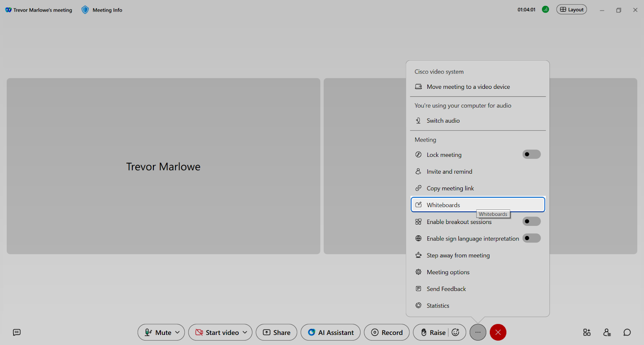The image size is (644, 345).
Task: Open Whiteboards from the menu
Action: (x=478, y=205)
